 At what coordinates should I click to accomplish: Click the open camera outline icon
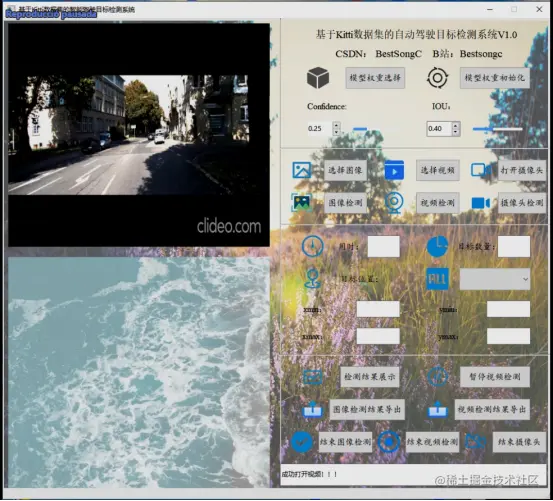coord(481,170)
